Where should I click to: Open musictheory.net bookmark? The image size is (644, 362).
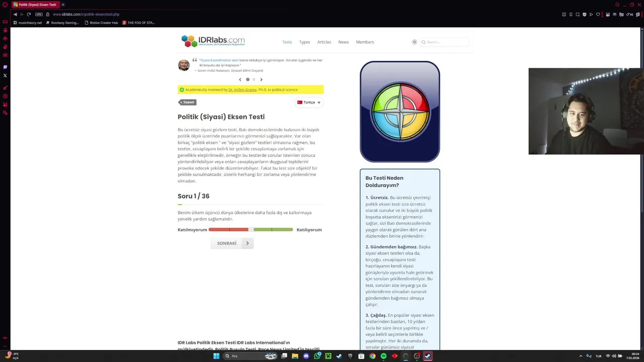point(28,23)
